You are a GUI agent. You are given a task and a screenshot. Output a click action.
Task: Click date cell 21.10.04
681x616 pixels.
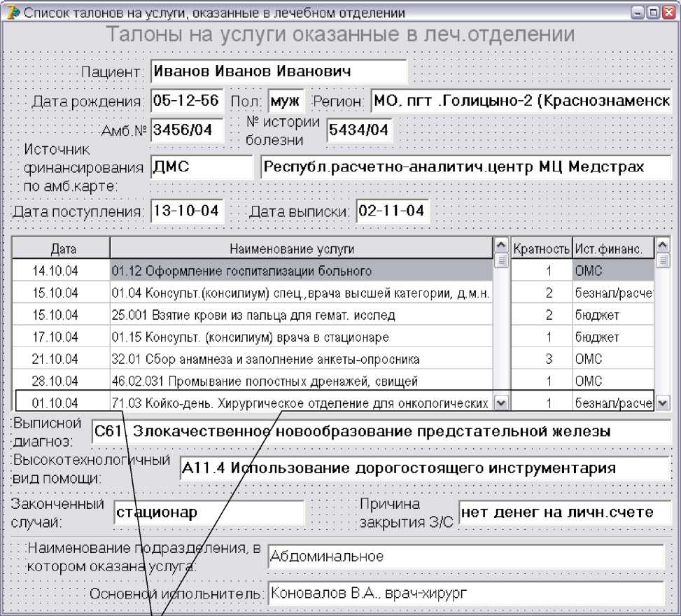point(61,359)
